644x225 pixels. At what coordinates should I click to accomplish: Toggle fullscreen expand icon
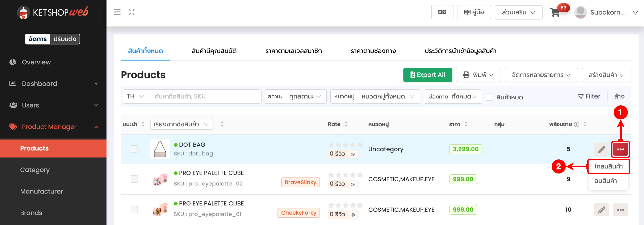pos(132,12)
